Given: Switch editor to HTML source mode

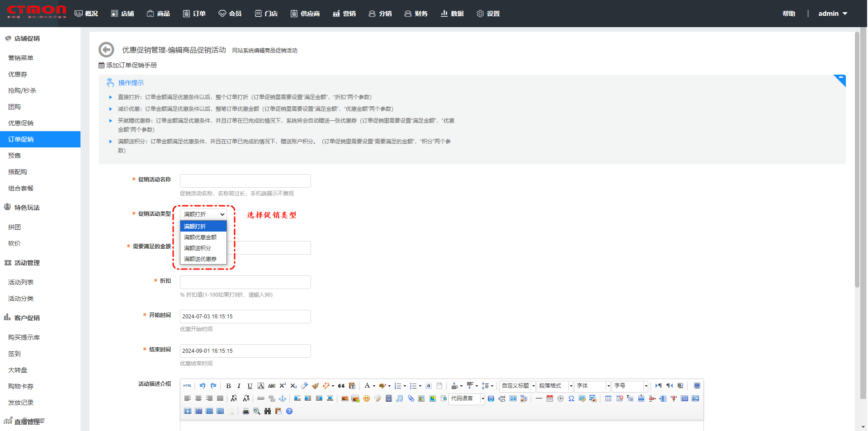Looking at the screenshot, I should pos(187,386).
